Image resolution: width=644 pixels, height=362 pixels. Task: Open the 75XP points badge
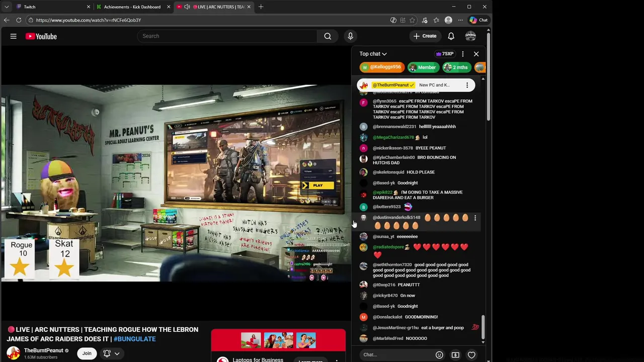tap(445, 54)
